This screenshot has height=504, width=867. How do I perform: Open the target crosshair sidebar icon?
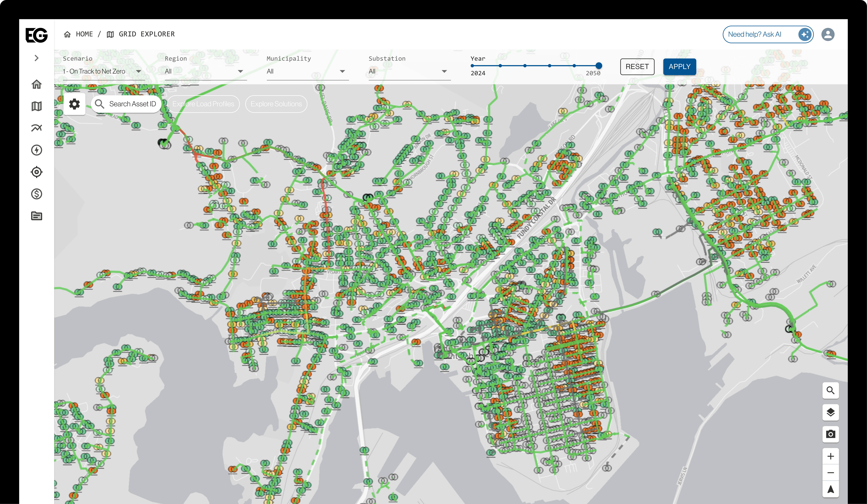click(x=36, y=172)
